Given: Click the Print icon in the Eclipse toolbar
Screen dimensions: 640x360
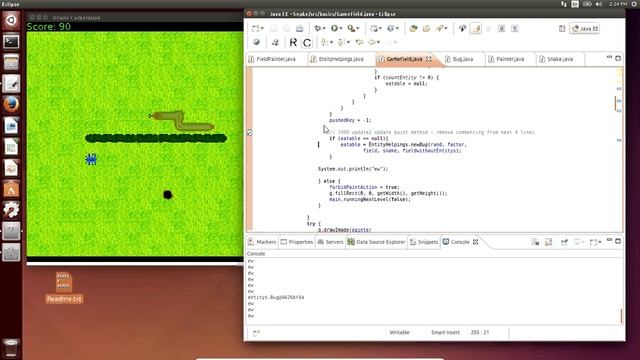Looking at the screenshot, I should (300, 28).
